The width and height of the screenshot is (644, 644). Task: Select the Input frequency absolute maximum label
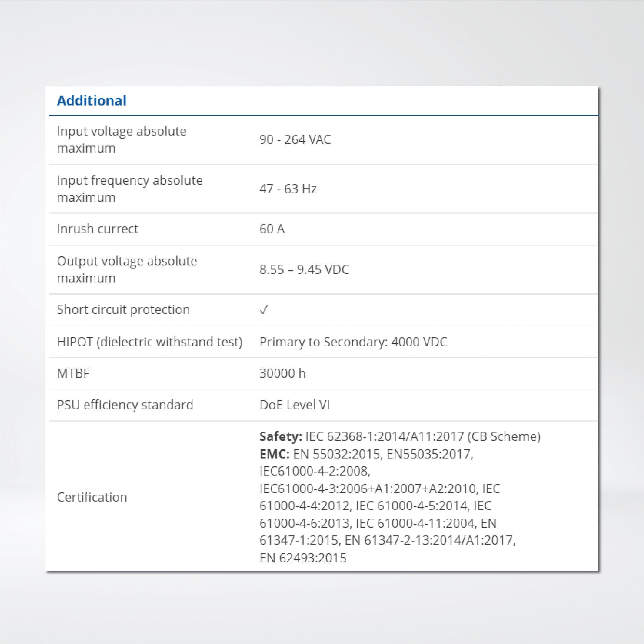click(x=130, y=189)
